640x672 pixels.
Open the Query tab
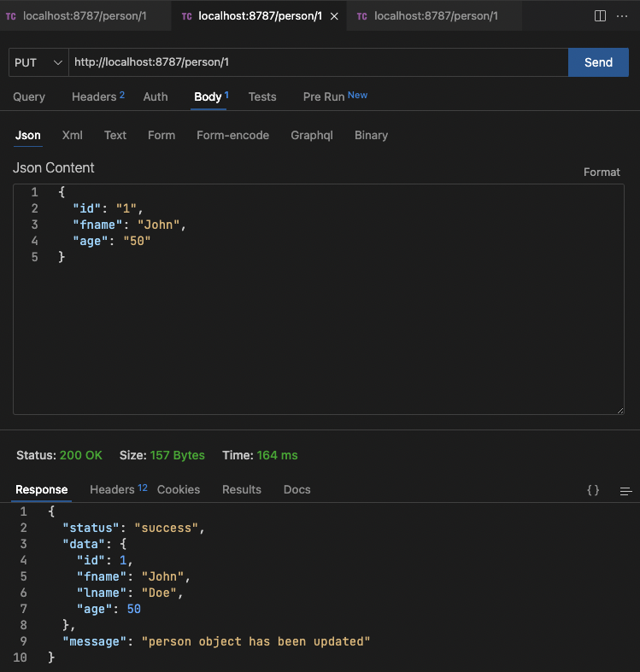pos(29,96)
